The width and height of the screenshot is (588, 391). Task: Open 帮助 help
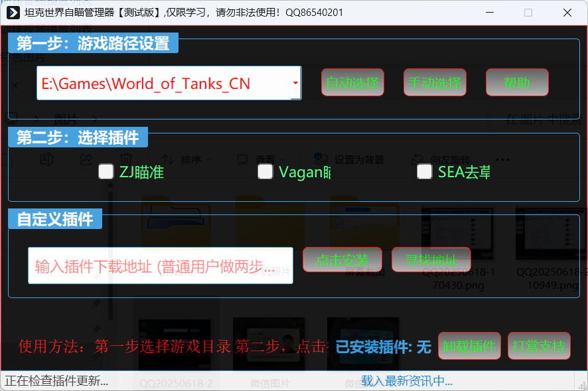tap(517, 82)
